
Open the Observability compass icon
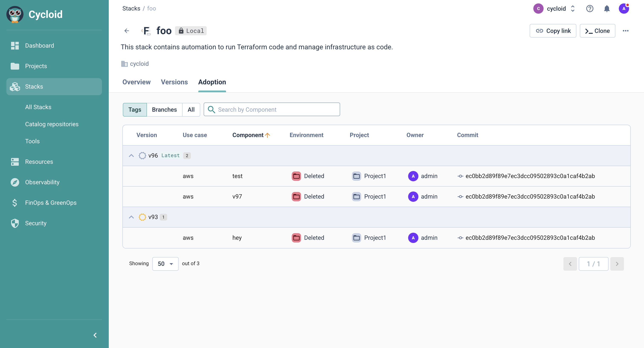(15, 182)
